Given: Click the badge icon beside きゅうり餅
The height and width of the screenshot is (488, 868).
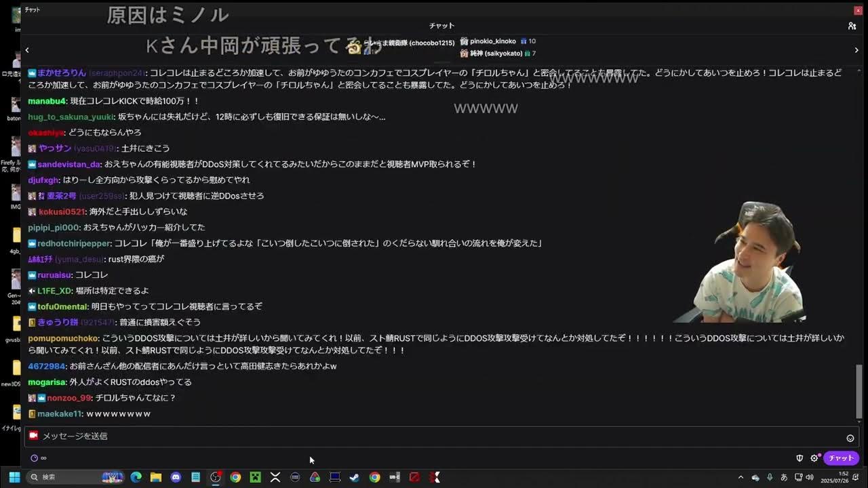Looking at the screenshot, I should [x=32, y=323].
